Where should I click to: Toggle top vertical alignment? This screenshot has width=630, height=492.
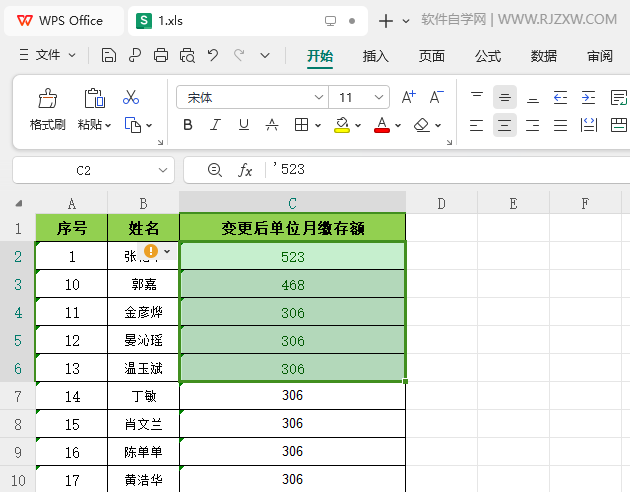[x=477, y=97]
